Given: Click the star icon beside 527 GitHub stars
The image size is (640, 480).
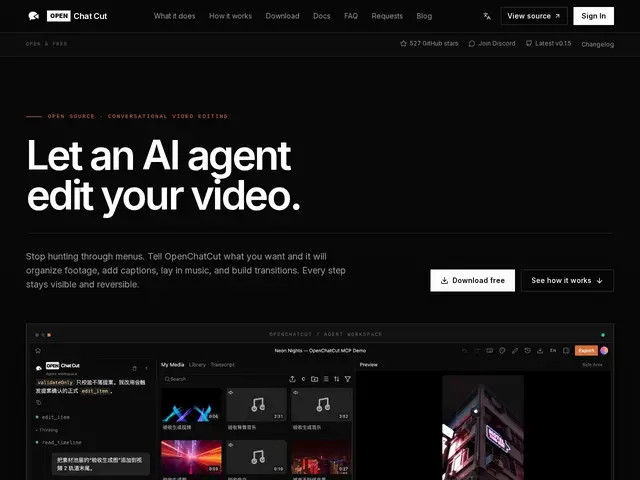Looking at the screenshot, I should pos(403,43).
